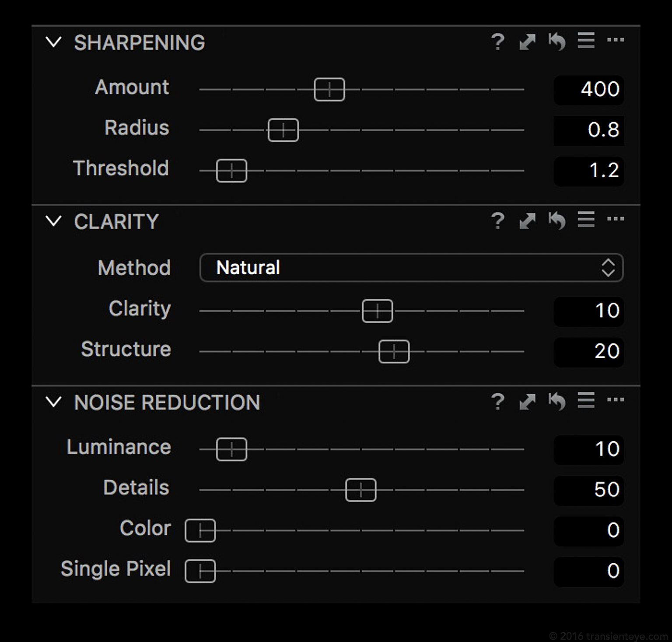The height and width of the screenshot is (642, 672).
Task: Click the Radius value field showing 0.8
Action: point(588,130)
